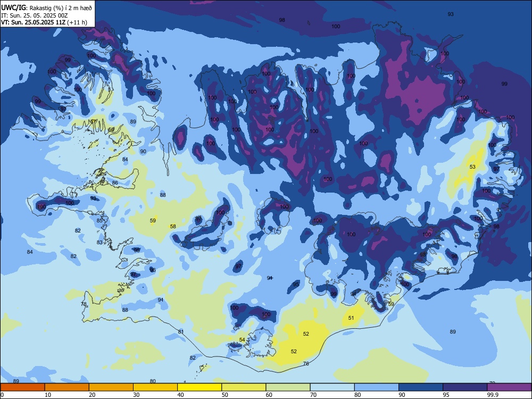This screenshot has width=532, height=399.
Task: Click the pale blue 70–80 legend swatch
Action: click(332, 387)
